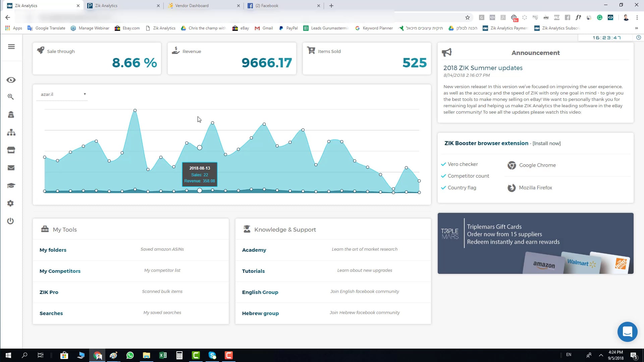Click the 2018 ZIK Summer updates title
The width and height of the screenshot is (644, 362).
pos(483,68)
